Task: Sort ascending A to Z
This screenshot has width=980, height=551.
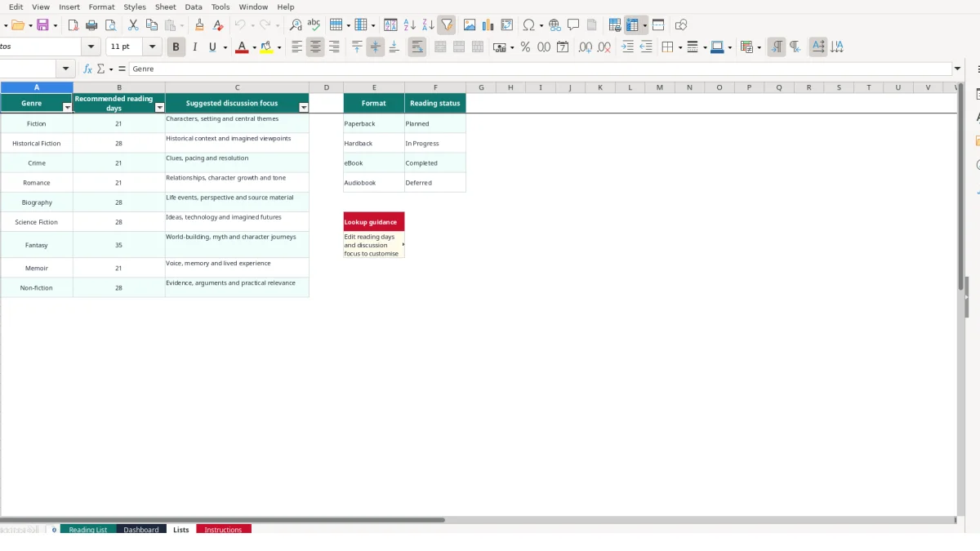Action: pyautogui.click(x=410, y=25)
